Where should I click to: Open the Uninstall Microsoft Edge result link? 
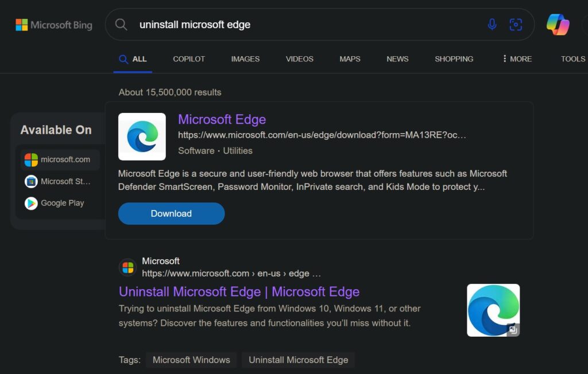click(238, 291)
